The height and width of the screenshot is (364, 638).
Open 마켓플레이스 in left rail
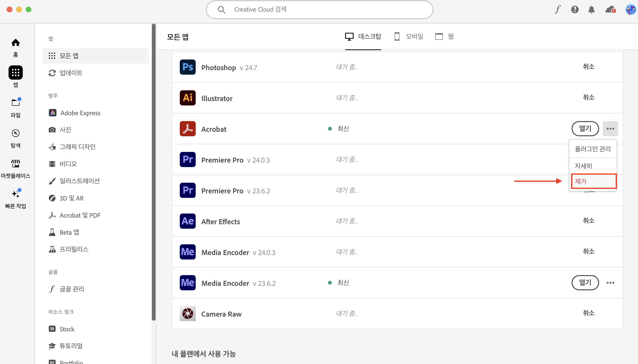15,169
